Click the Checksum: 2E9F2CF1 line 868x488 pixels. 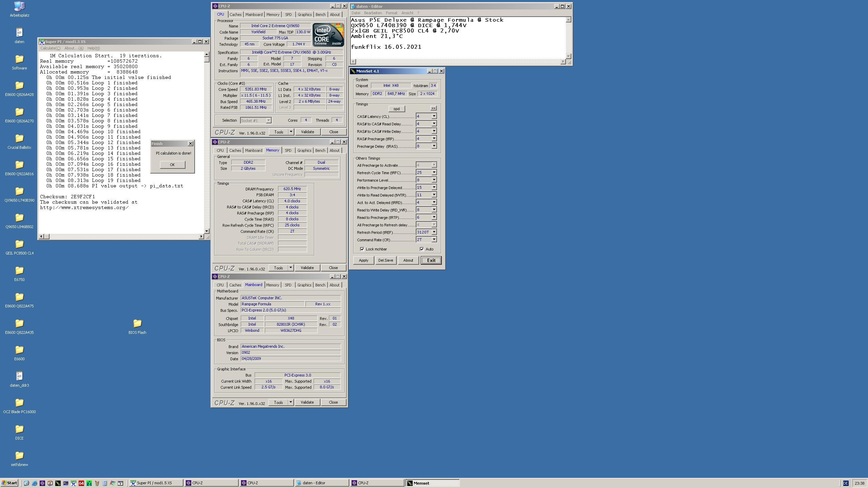click(x=67, y=197)
